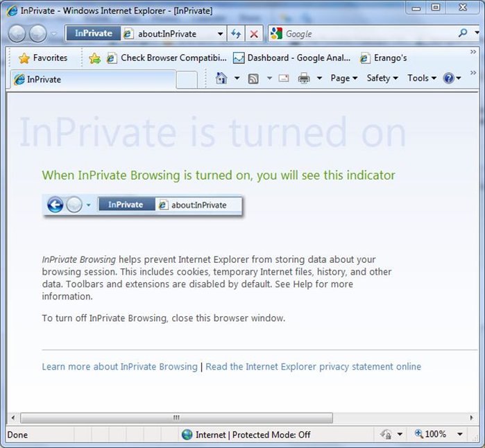Click the 100% zoom level button

(431, 434)
